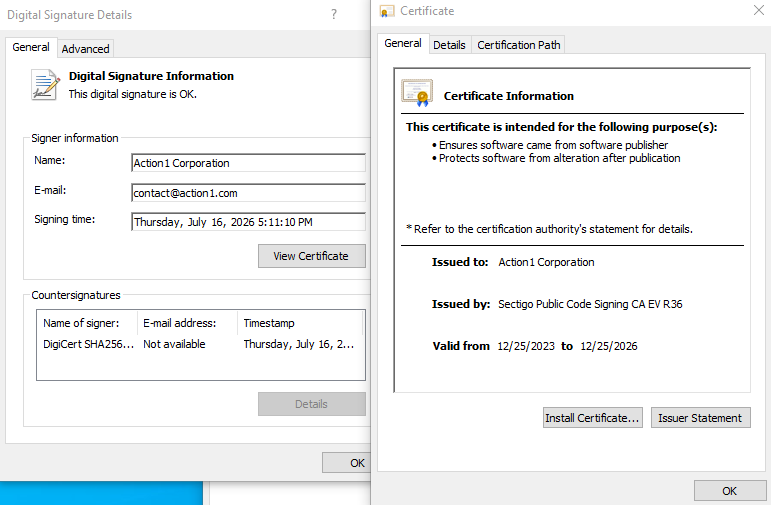The width and height of the screenshot is (771, 505).
Task: Confirm OK in Digital Signature Details dialog
Action: 347,463
